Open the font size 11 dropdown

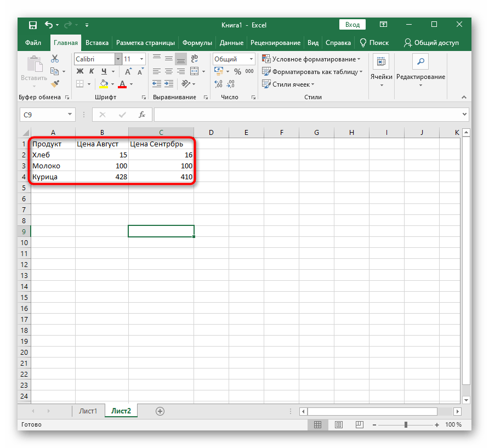tap(141, 59)
